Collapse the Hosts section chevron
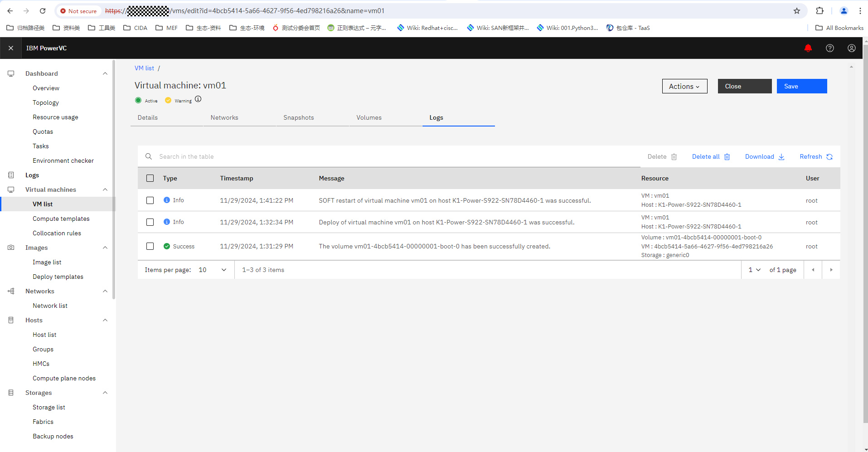This screenshot has width=868, height=452. coord(105,320)
